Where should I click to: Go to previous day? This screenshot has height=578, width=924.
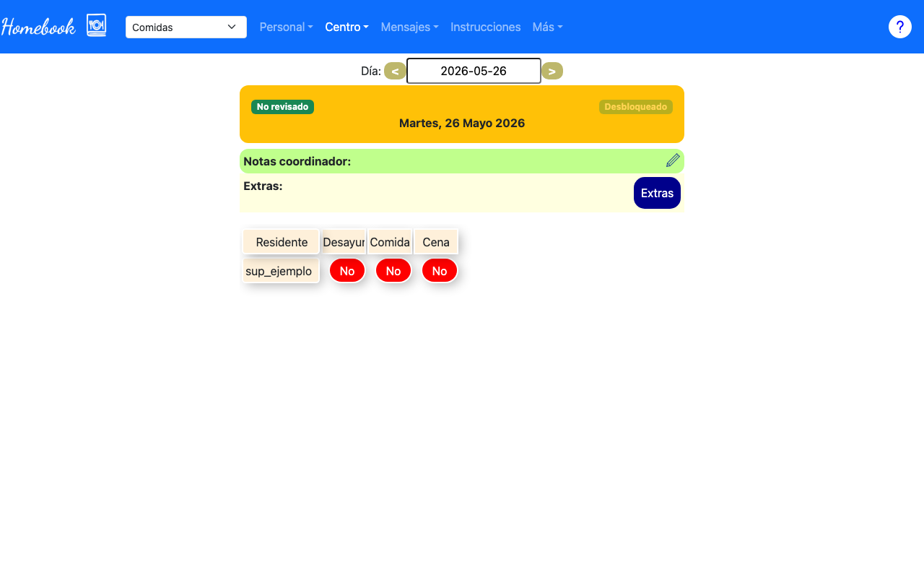point(395,71)
